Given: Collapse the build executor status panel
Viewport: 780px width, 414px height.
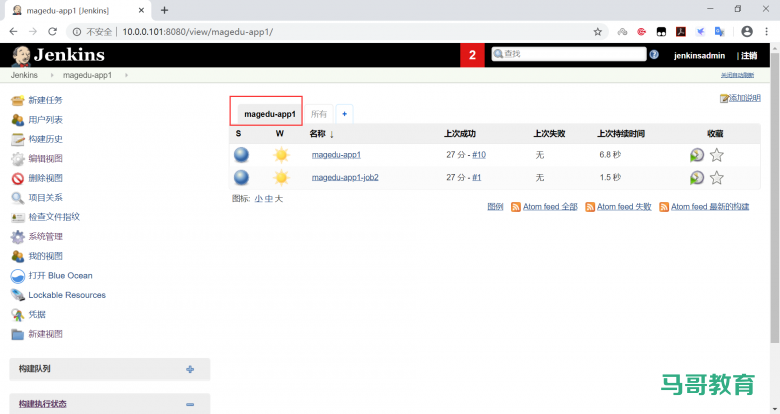Looking at the screenshot, I should click(x=190, y=405).
